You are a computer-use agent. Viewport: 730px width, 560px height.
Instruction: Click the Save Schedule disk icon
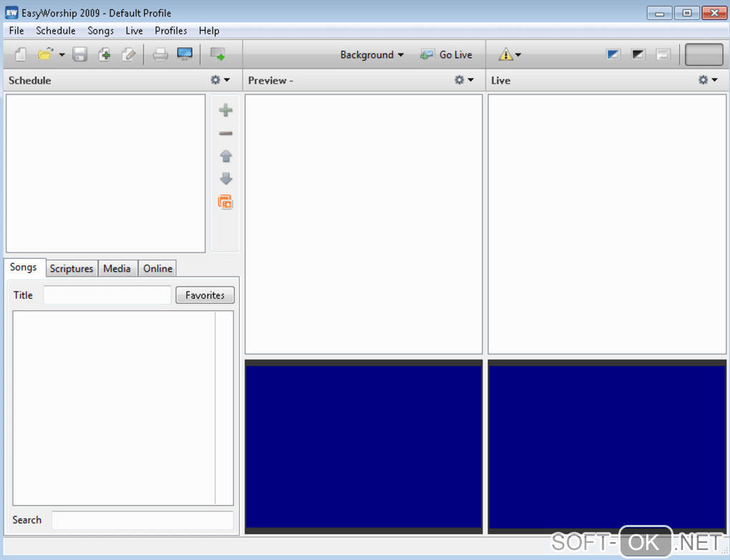80,55
